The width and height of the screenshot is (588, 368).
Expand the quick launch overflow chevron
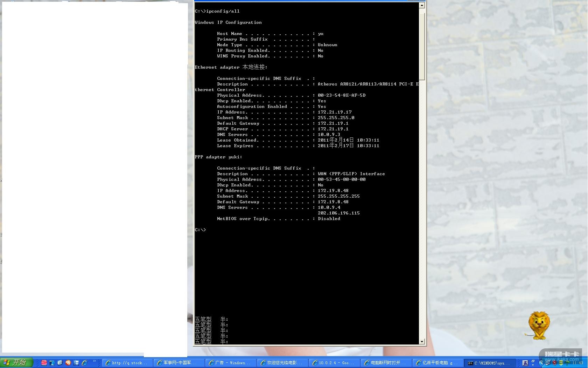(x=94, y=361)
